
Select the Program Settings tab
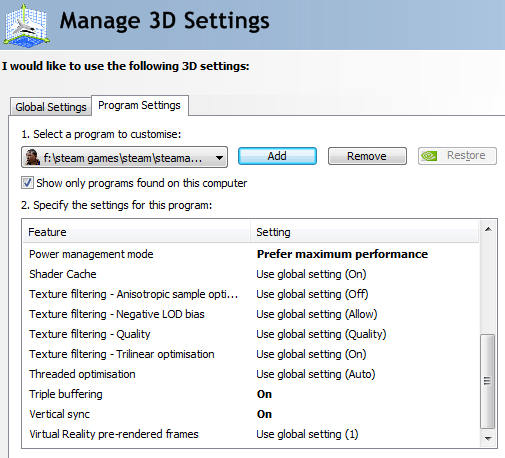pos(139,105)
